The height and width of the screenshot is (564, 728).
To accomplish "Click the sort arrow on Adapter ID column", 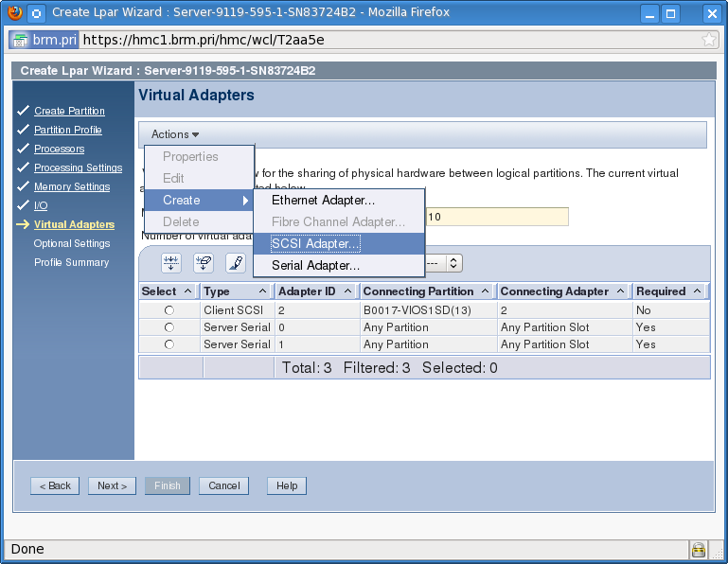I will 347,291.
